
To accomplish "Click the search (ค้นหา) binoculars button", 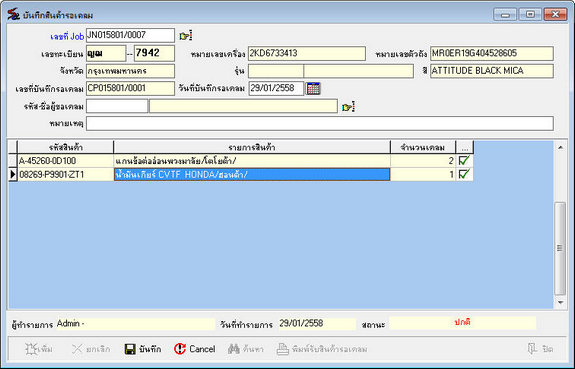I will pos(246,349).
